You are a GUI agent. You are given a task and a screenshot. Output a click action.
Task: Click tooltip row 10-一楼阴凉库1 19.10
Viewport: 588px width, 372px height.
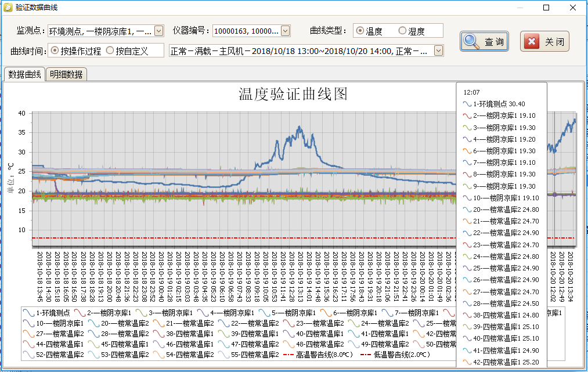click(x=501, y=198)
